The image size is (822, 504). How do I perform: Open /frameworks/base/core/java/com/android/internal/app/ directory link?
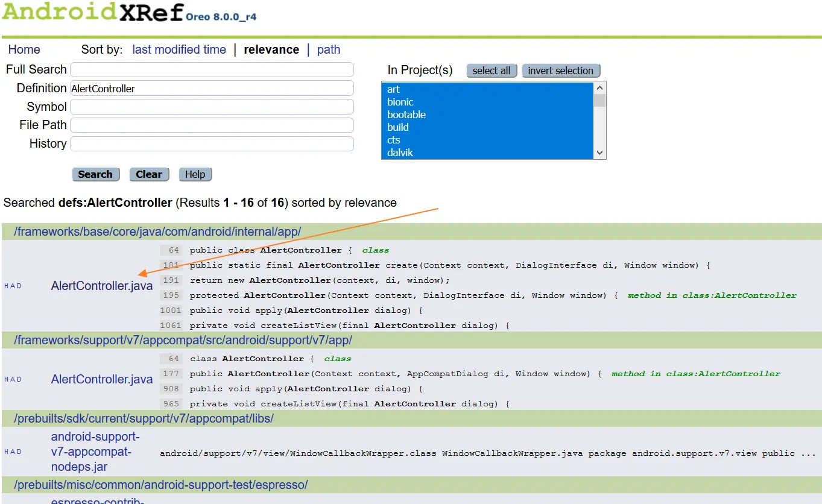point(157,232)
